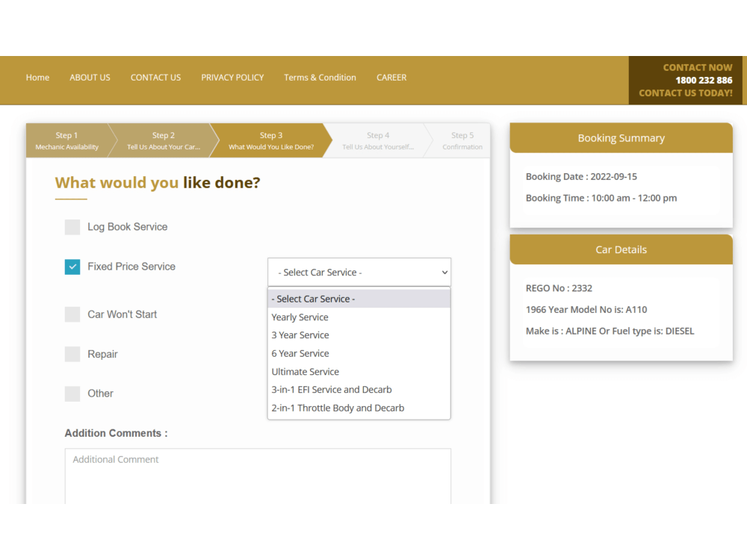Click the dropdown chevron arrow icon
This screenshot has height=560, width=747.
pos(444,273)
